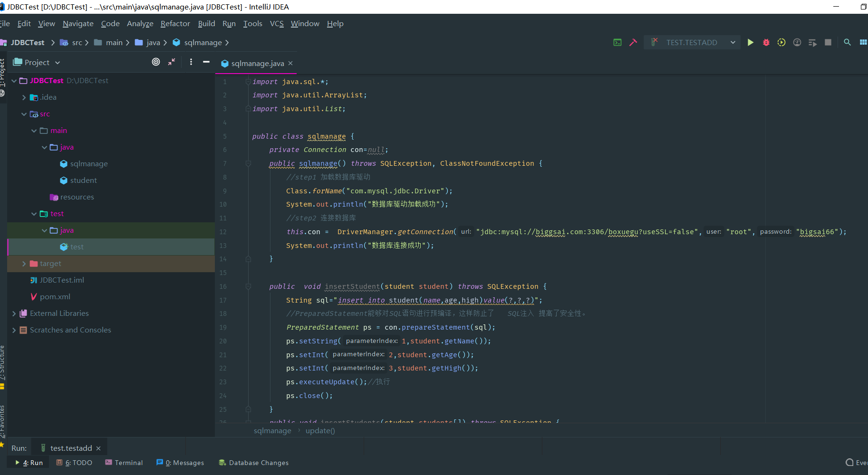This screenshot has width=868, height=475.
Task: Close the sqlmanage.java editor tab
Action: [x=290, y=63]
